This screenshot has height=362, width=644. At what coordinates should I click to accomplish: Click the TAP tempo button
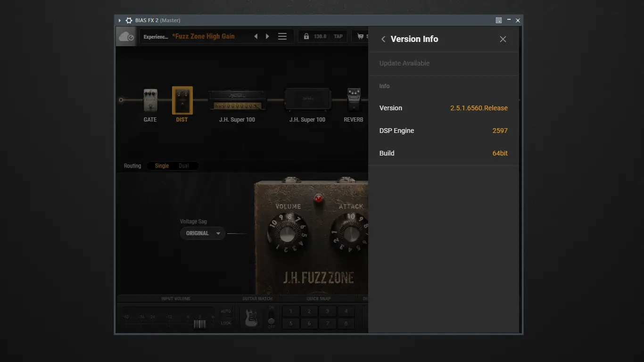click(338, 36)
